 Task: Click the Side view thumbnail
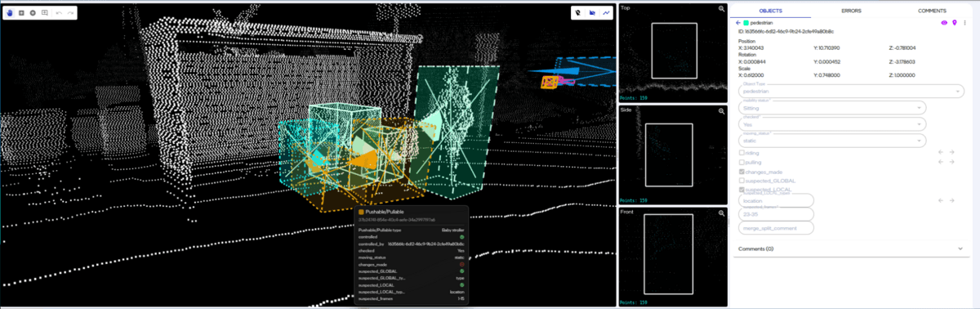(x=674, y=154)
